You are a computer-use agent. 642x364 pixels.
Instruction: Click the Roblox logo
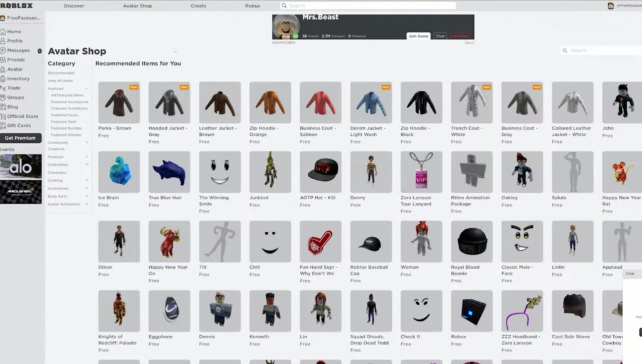16,6
